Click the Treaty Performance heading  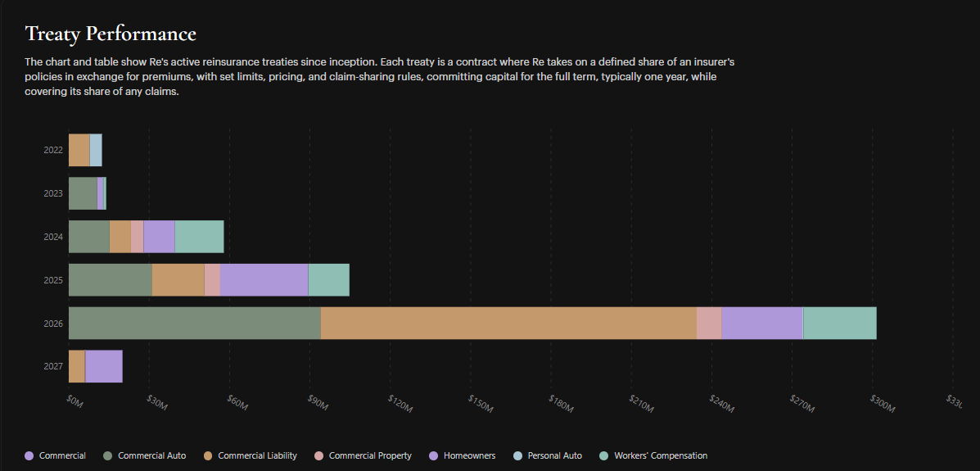(x=111, y=34)
